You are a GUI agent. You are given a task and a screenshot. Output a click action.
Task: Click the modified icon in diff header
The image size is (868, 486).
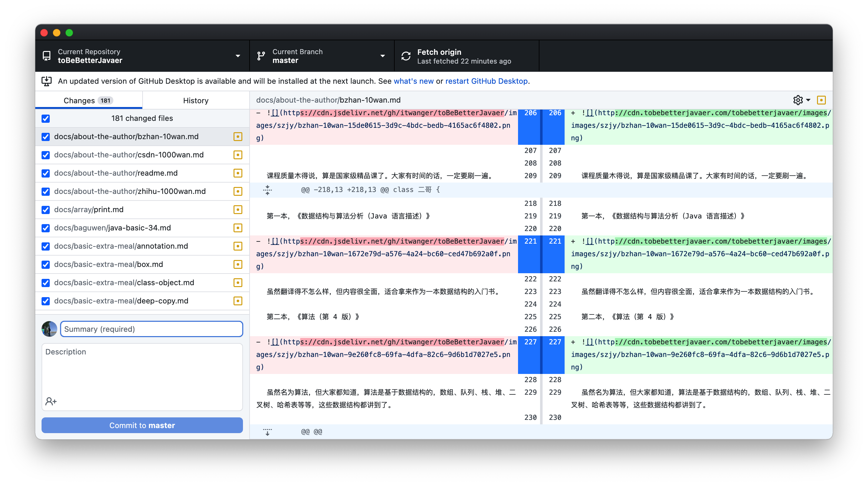click(821, 100)
